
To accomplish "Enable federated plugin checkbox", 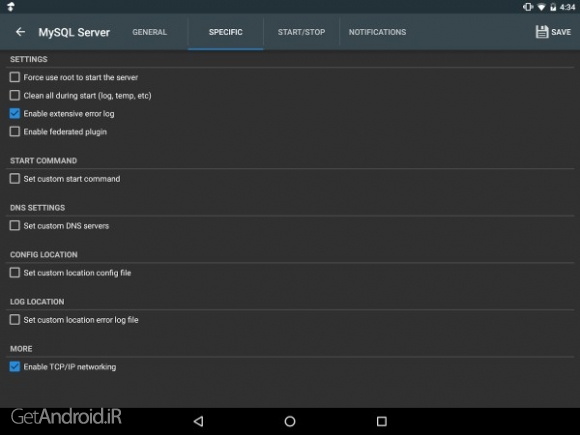I will pyautogui.click(x=14, y=131).
